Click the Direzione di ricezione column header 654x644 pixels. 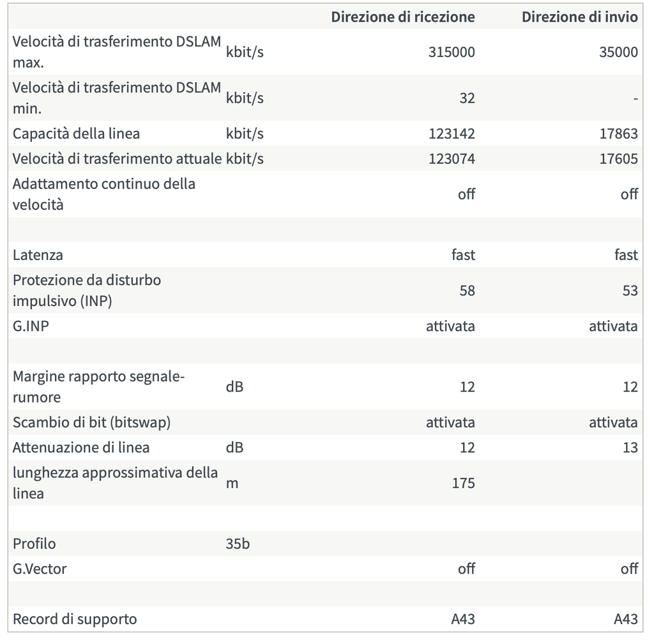tap(403, 17)
